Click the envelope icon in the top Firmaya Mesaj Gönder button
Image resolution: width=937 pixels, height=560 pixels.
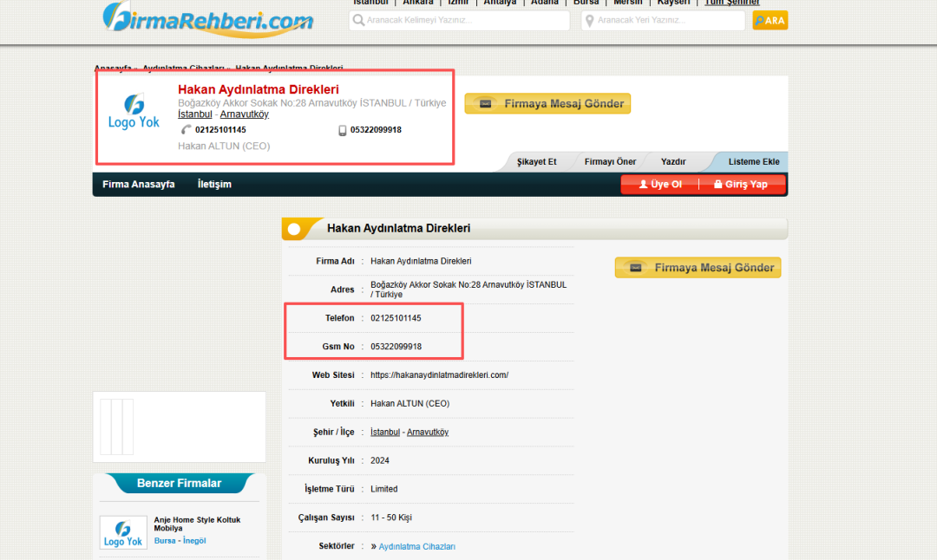(x=486, y=104)
